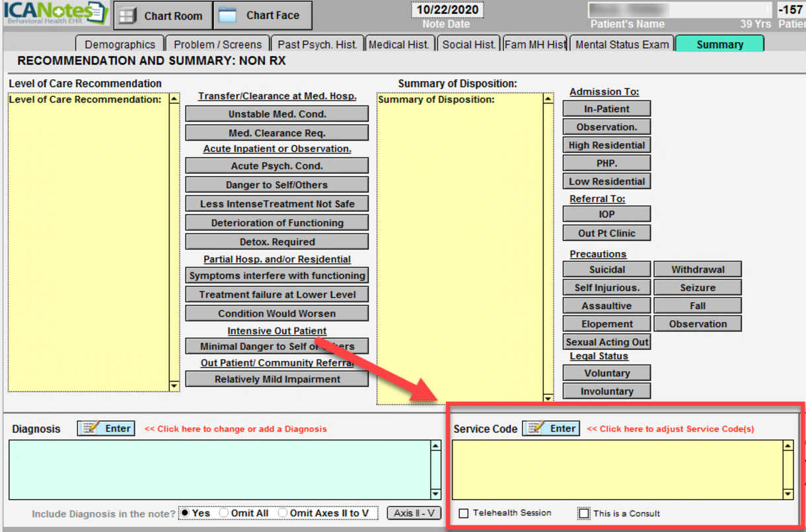806x532 pixels.
Task: Select Elopement precaution
Action: (606, 324)
